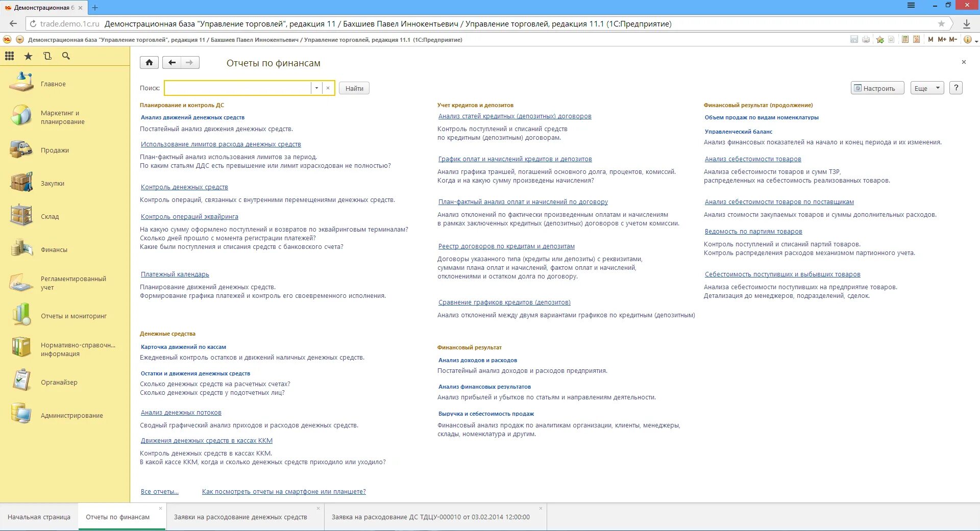Focus the Поиск search input field
This screenshot has width=980, height=531.
[x=238, y=88]
